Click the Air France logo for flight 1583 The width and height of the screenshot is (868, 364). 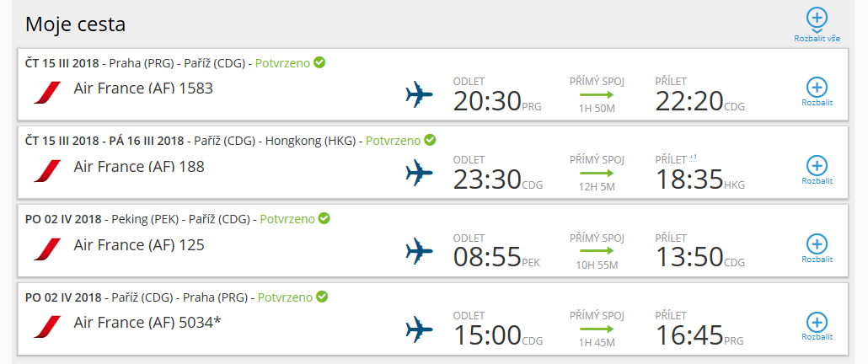tap(47, 93)
